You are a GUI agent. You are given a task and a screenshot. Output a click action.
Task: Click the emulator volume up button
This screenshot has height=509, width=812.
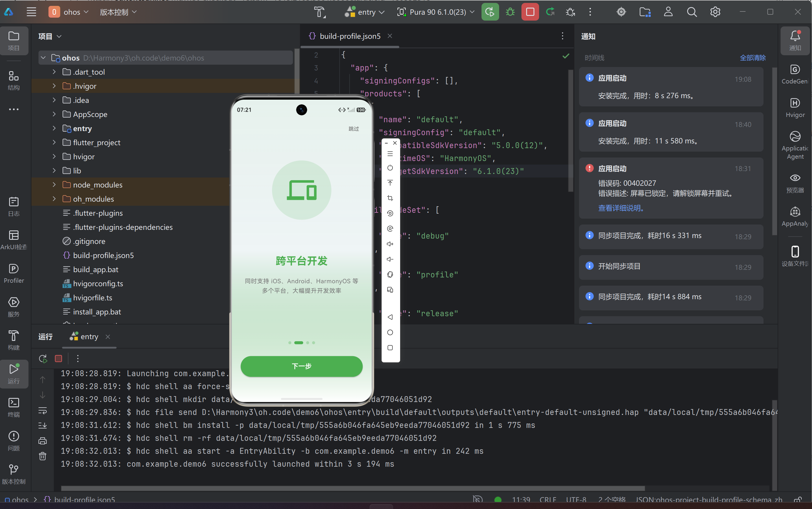(390, 244)
